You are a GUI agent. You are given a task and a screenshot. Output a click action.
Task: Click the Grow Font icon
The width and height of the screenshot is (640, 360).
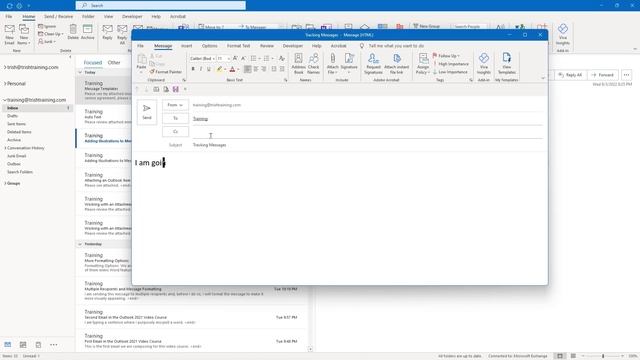pos(235,58)
